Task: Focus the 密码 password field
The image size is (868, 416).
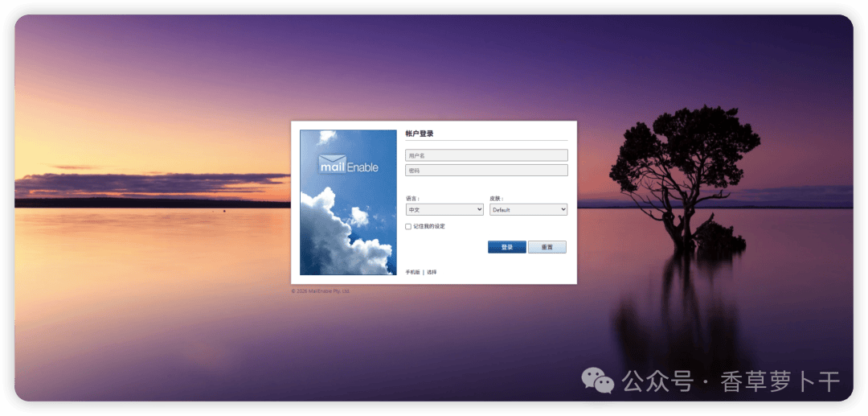Action: click(x=486, y=170)
